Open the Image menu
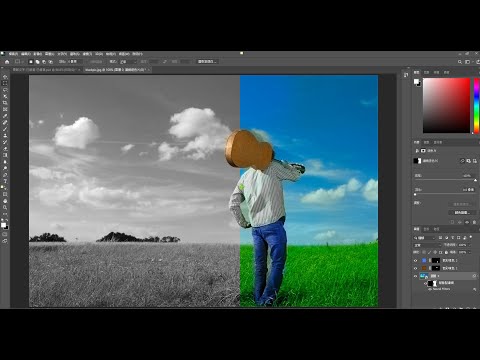 coord(38,54)
